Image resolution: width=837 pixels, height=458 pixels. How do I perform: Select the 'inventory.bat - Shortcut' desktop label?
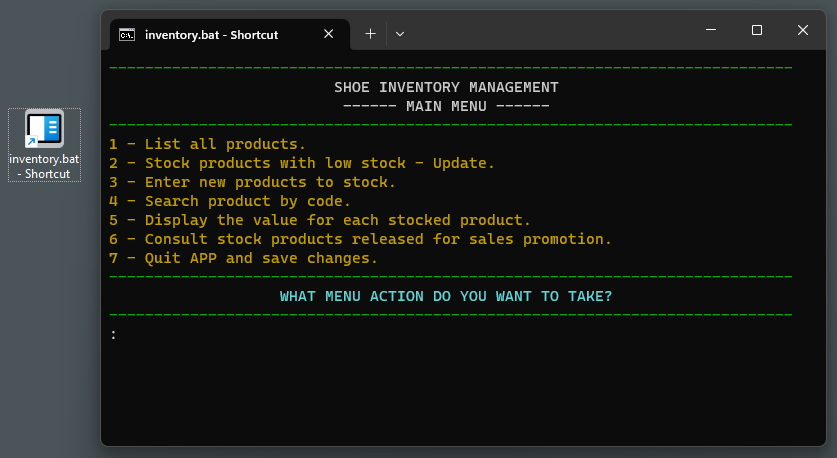[44, 167]
